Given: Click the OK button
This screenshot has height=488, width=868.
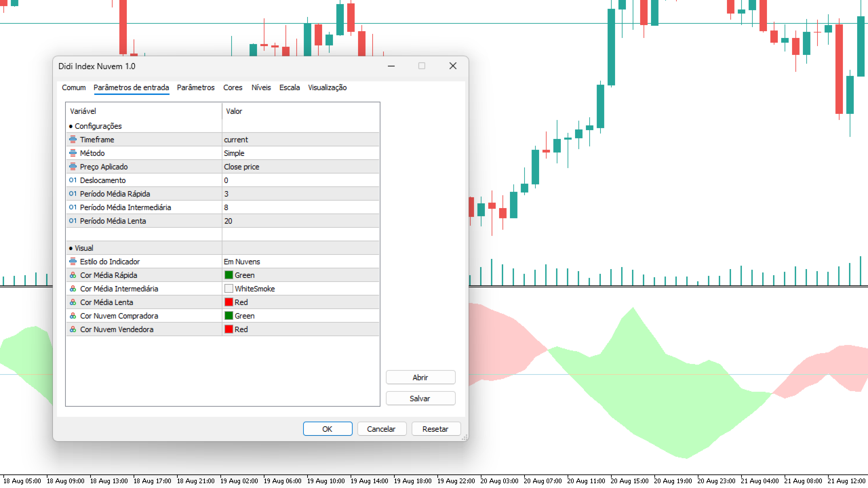Looking at the screenshot, I should [328, 429].
